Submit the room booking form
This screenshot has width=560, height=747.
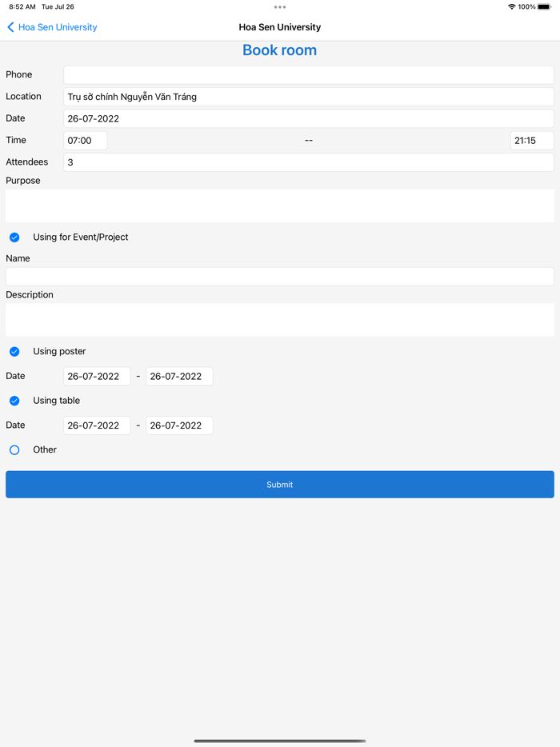280,485
